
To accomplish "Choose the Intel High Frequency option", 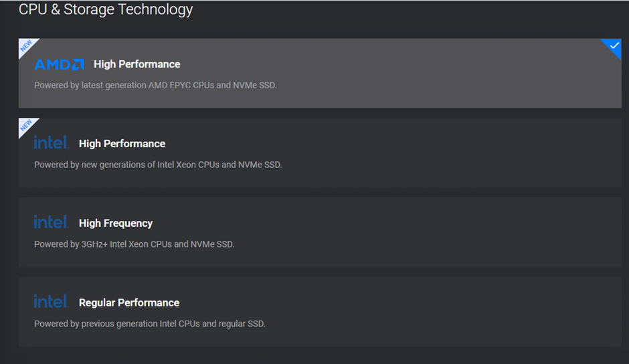I will point(320,232).
